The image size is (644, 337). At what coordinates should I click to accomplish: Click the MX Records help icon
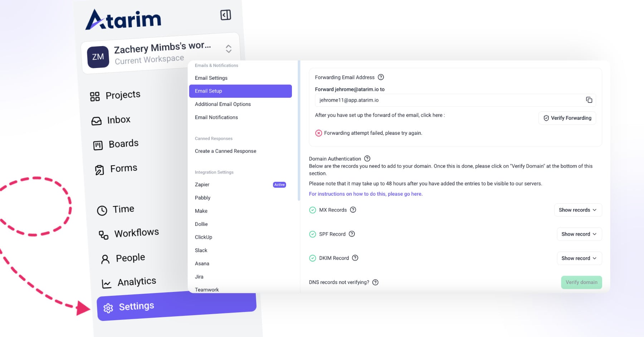pos(353,210)
